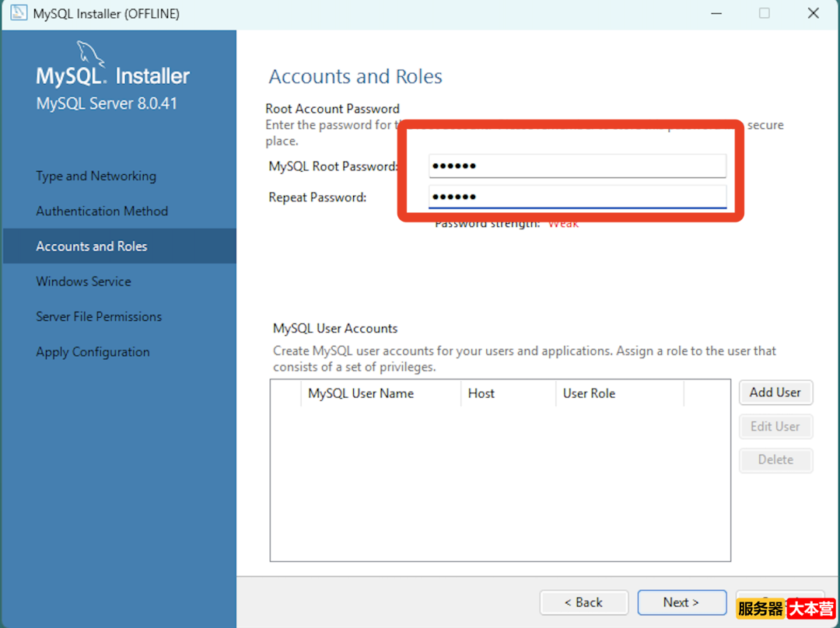840x628 pixels.
Task: Select Accounts and Roles step
Action: 120,246
